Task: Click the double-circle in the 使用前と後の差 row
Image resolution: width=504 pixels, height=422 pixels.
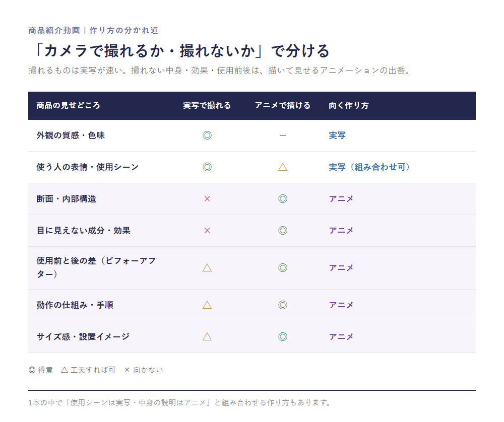Action: (283, 267)
